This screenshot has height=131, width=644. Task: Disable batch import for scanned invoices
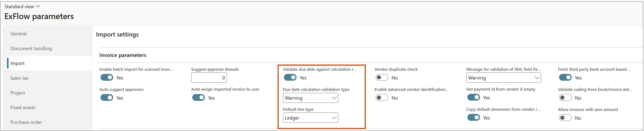[107, 78]
